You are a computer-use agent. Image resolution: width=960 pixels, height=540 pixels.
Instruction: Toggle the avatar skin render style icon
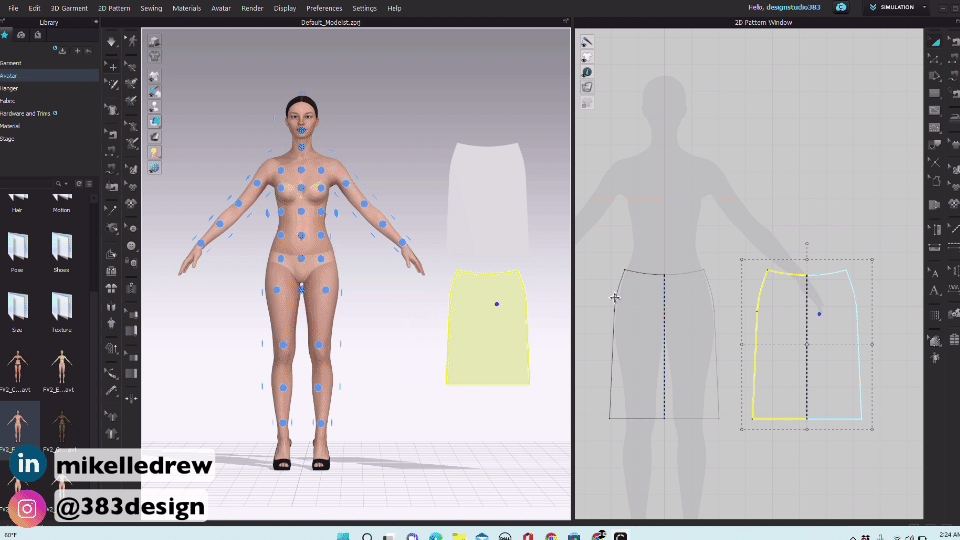(x=154, y=152)
